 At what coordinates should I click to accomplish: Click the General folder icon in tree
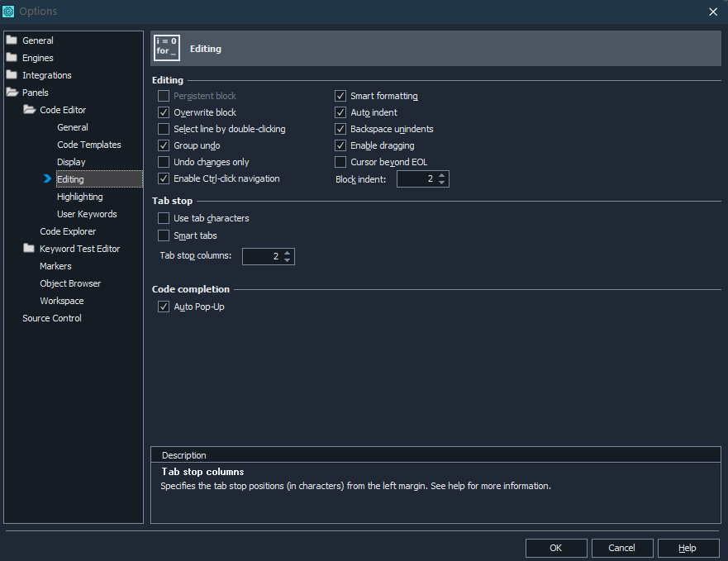coord(12,40)
